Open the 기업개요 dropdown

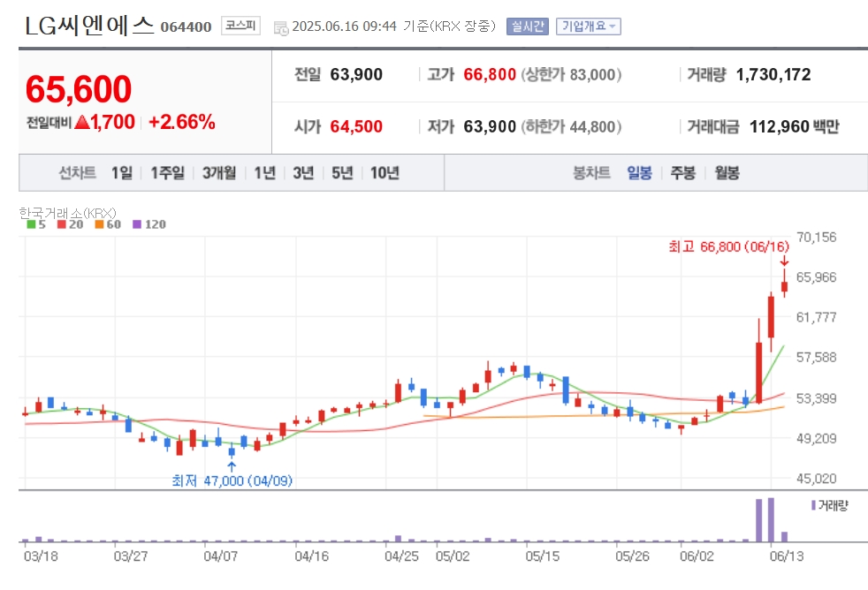click(589, 26)
